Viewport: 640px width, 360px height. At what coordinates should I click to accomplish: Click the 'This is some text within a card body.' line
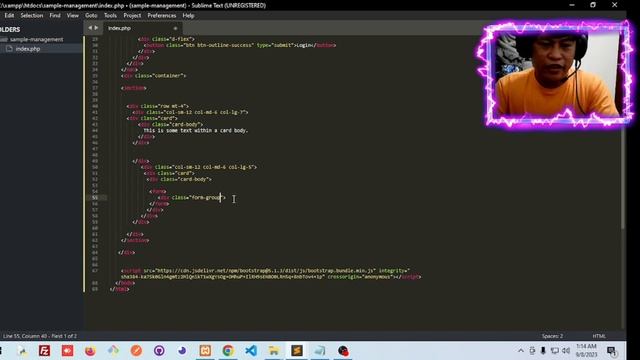[x=196, y=131]
